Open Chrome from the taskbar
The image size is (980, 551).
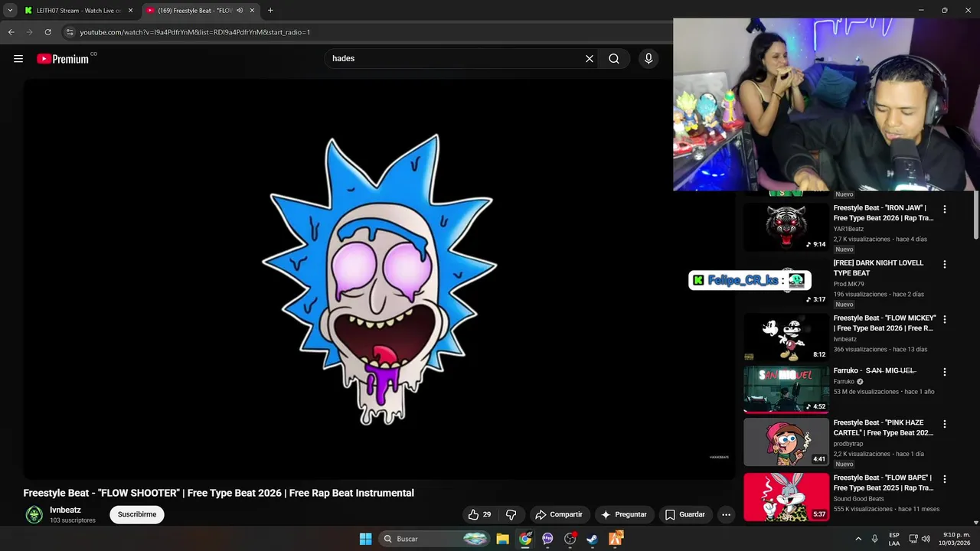tap(525, 539)
